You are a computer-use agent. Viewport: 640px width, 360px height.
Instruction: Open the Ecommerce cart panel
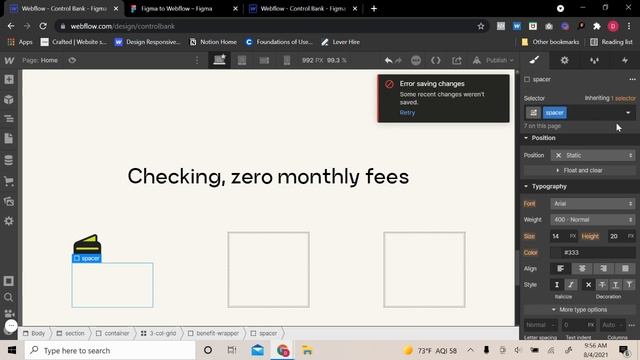click(9, 181)
